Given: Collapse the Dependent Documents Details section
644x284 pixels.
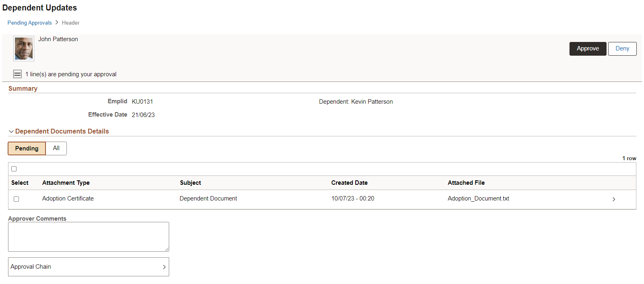Looking at the screenshot, I should tap(11, 132).
